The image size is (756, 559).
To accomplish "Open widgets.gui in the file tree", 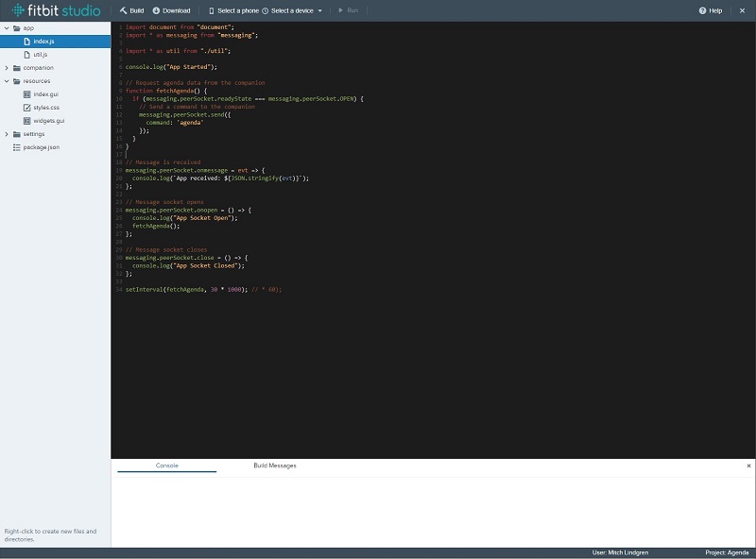I will coord(49,121).
